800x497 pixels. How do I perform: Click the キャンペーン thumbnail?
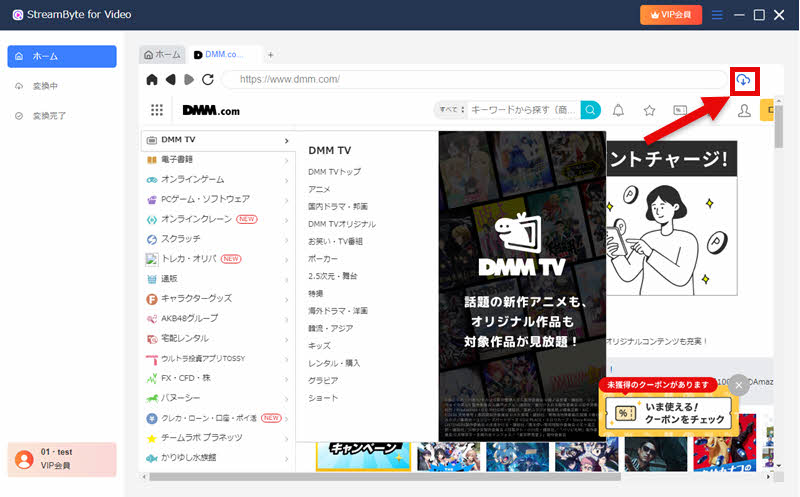363,456
